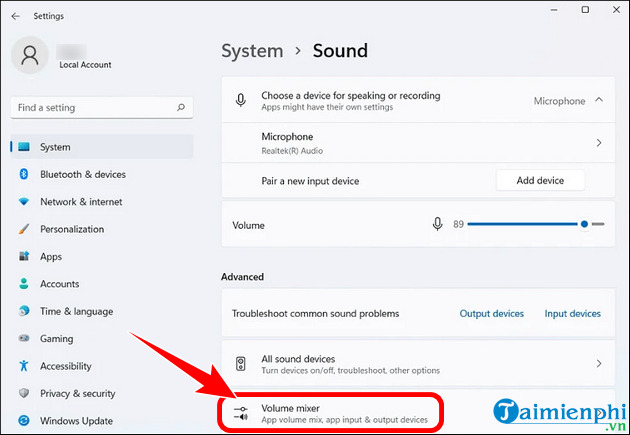Viewport: 630px width, 435px height.
Task: Collapse the Choose a device chevron
Action: (599, 100)
